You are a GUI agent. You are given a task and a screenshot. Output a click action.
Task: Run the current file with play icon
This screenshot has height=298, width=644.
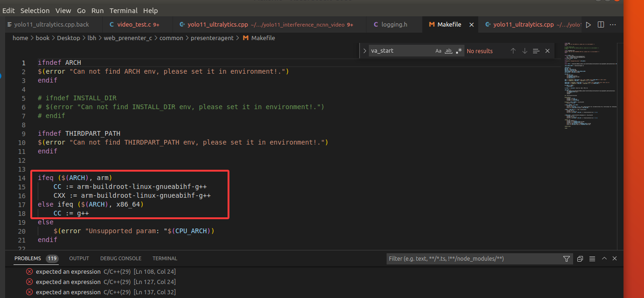tap(589, 25)
